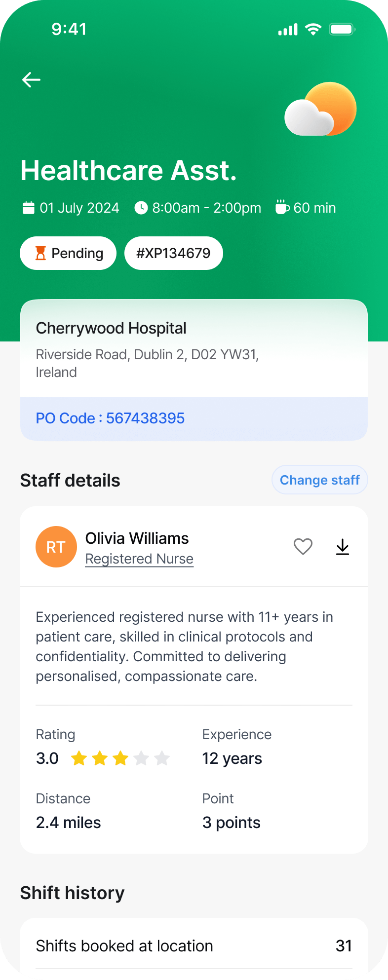
Task: Tap the #XP134679 shift ID chip
Action: (x=173, y=254)
